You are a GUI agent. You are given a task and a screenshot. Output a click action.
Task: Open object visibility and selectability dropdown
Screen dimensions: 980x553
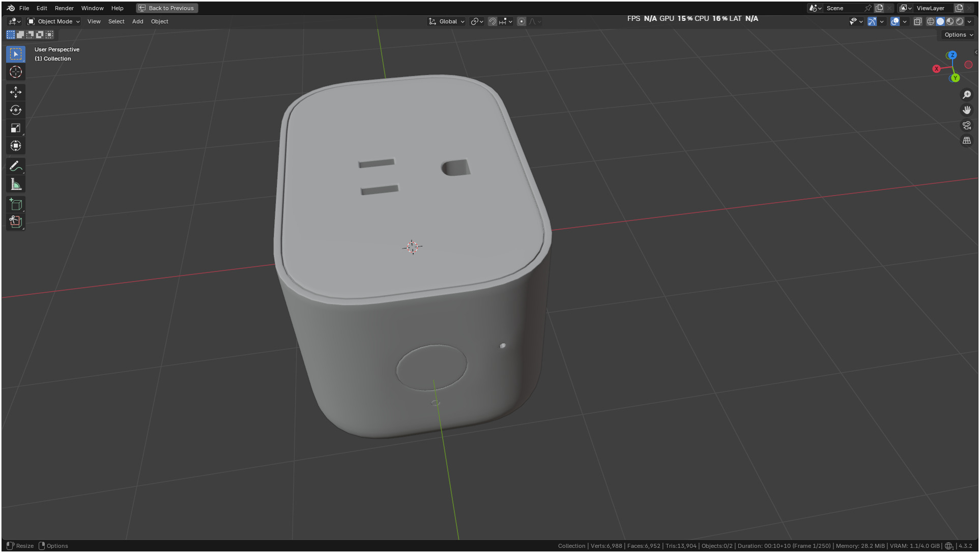[856, 21]
